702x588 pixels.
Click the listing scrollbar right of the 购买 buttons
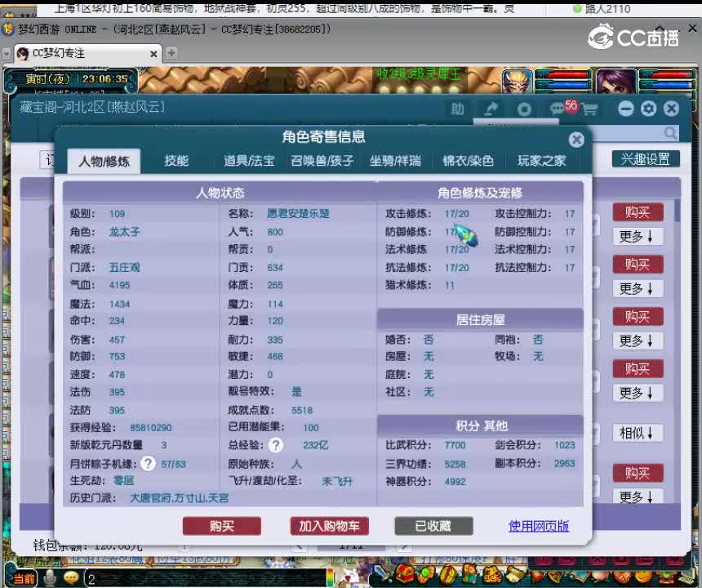pos(677,212)
